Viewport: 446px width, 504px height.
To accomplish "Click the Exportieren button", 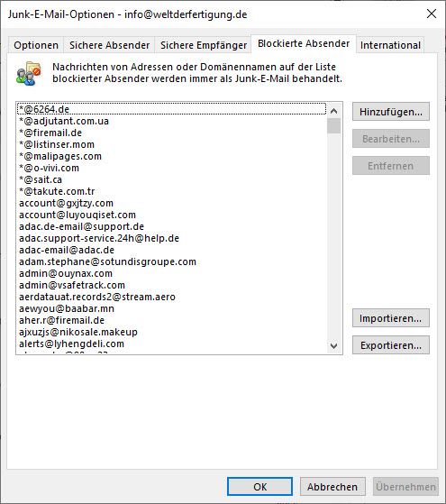I will [x=391, y=345].
